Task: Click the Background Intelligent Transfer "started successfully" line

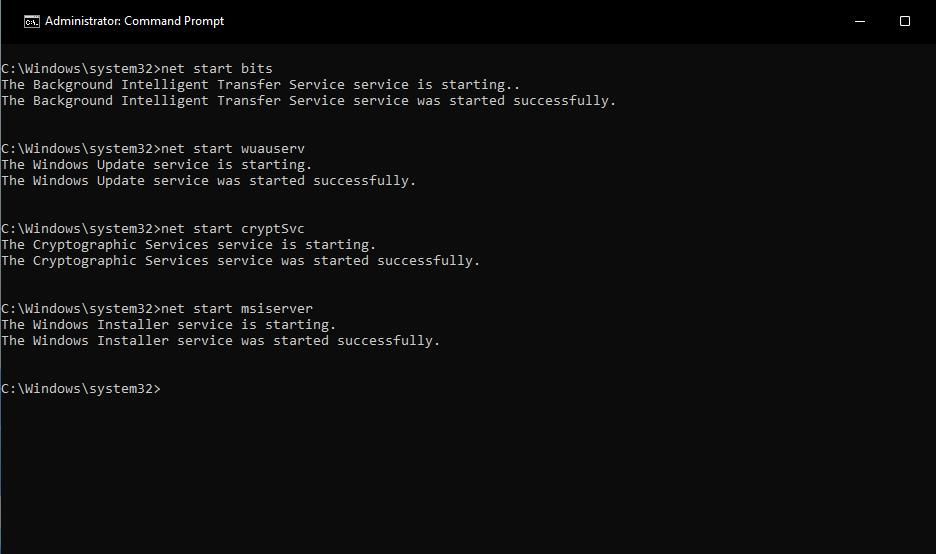Action: (308, 101)
